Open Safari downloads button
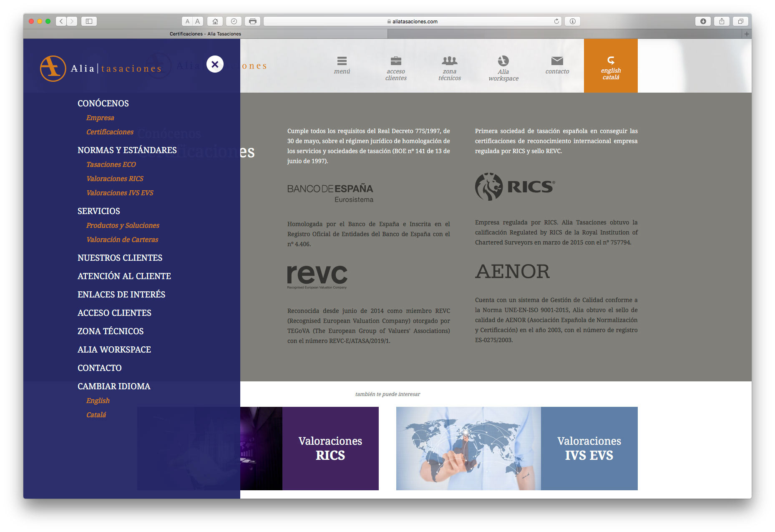 click(x=703, y=21)
